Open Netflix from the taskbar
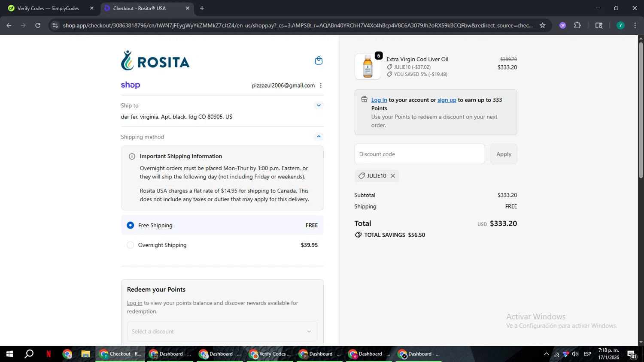This screenshot has width=644, height=362. (49, 354)
